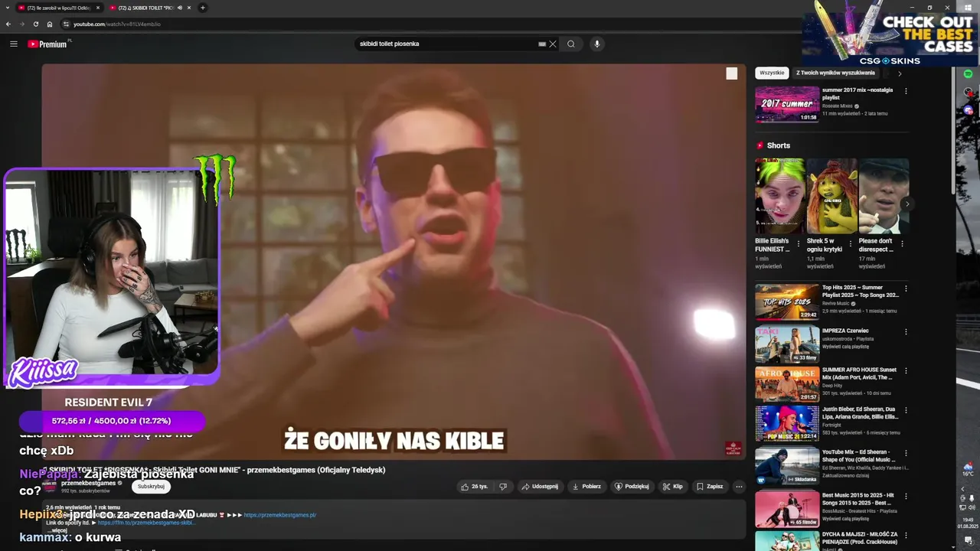
Task: Open 'Billie Eilish's FUNNIEST' short
Action: point(779,196)
